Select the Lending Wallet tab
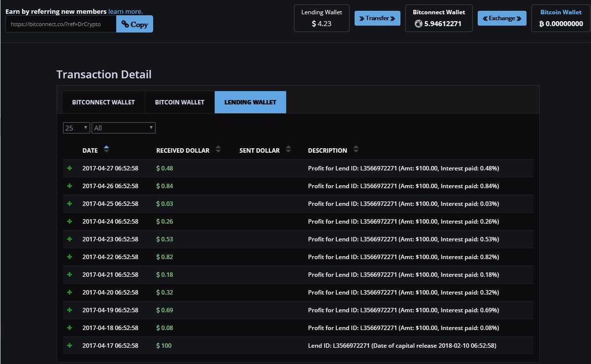Viewport: 591px width, 364px height. pos(250,102)
